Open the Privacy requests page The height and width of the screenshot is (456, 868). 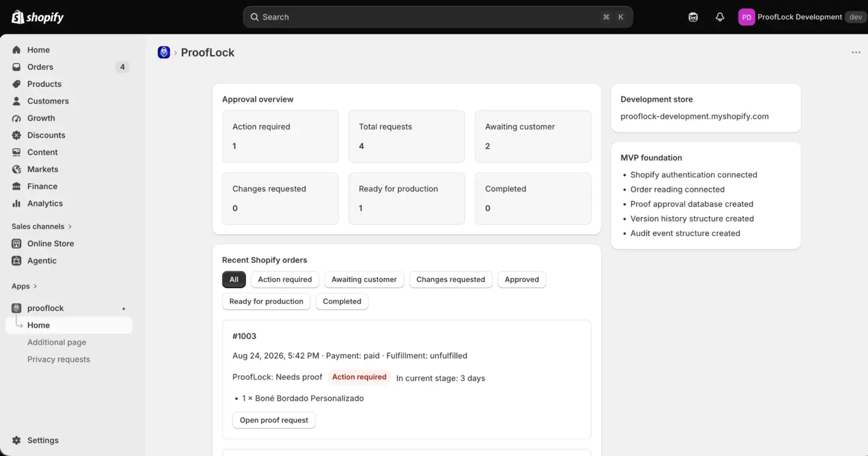point(58,360)
